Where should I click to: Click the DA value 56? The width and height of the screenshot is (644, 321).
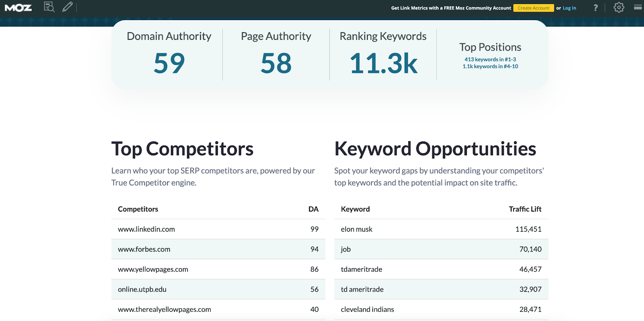(314, 290)
